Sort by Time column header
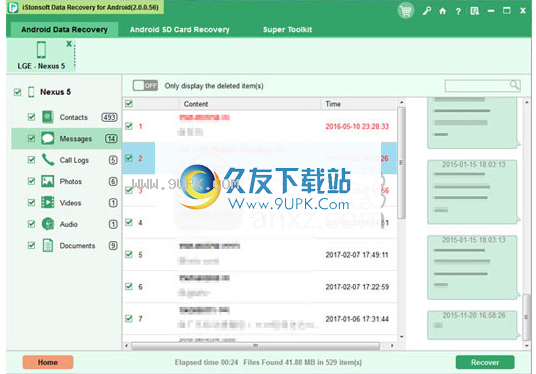The image size is (536, 374). pos(359,104)
